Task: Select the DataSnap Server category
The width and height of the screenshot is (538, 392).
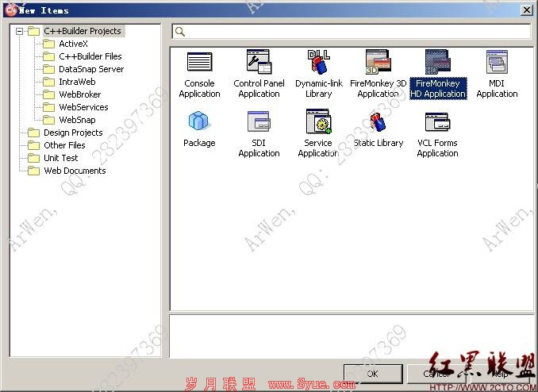Action: point(91,69)
